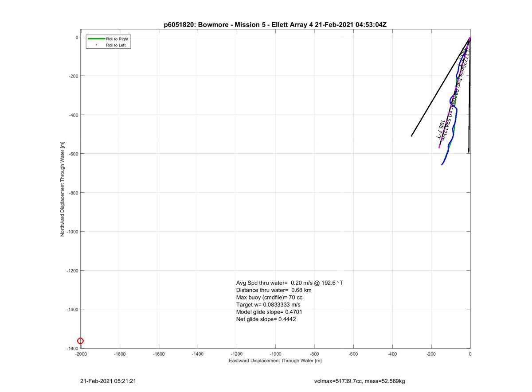
Task: Click 'Max buoy (cmdfile)= 70 cc' annotation
Action: (269, 297)
